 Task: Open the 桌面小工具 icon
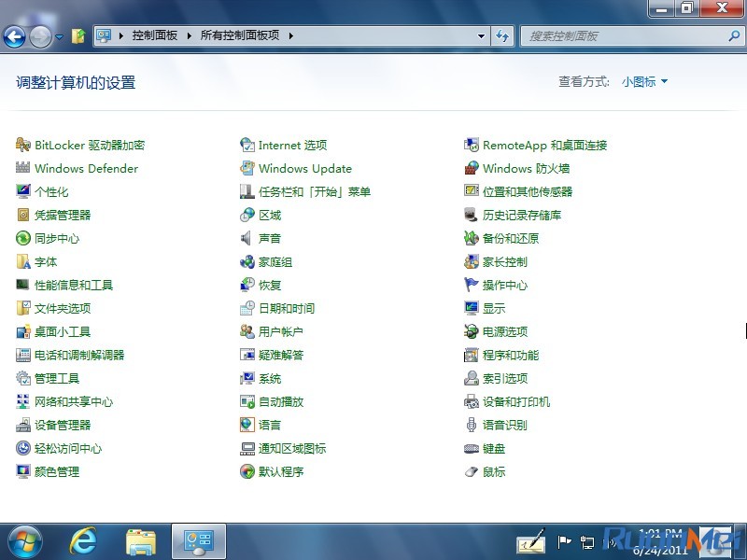(22, 331)
